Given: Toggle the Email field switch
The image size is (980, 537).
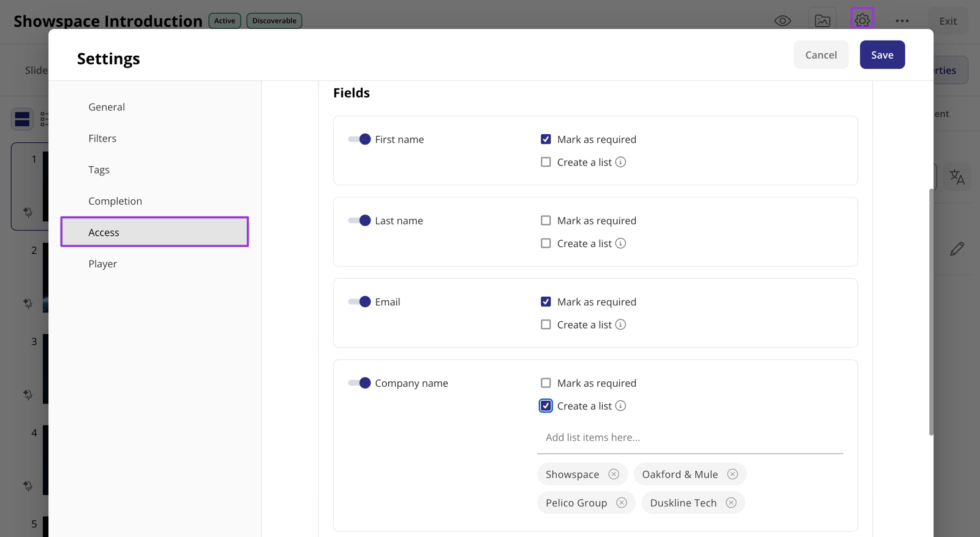Looking at the screenshot, I should pyautogui.click(x=359, y=302).
